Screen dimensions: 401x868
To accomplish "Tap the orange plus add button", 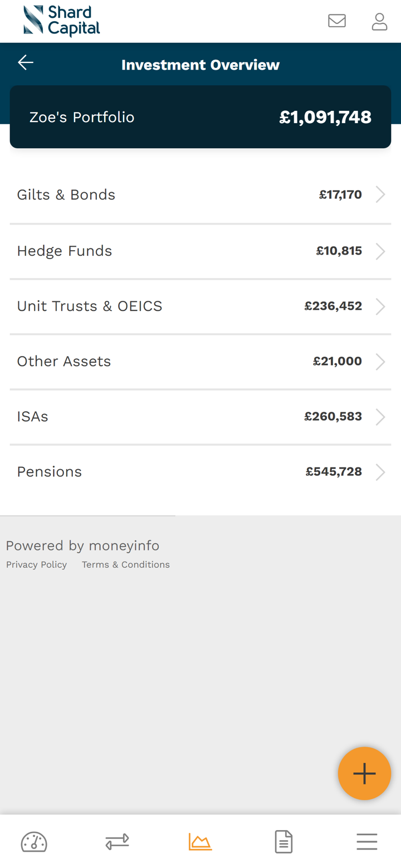I will 364,773.
